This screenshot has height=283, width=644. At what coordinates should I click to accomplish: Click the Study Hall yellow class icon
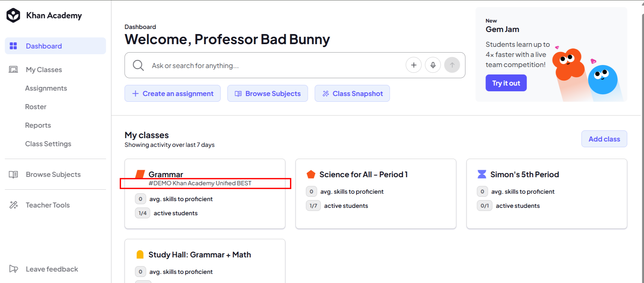pos(140,254)
